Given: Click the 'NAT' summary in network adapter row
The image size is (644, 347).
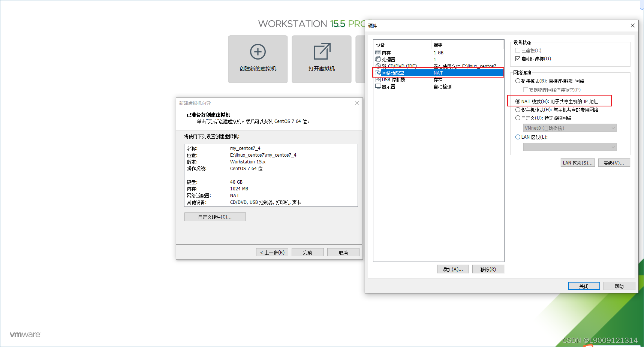Looking at the screenshot, I should click(x=438, y=73).
